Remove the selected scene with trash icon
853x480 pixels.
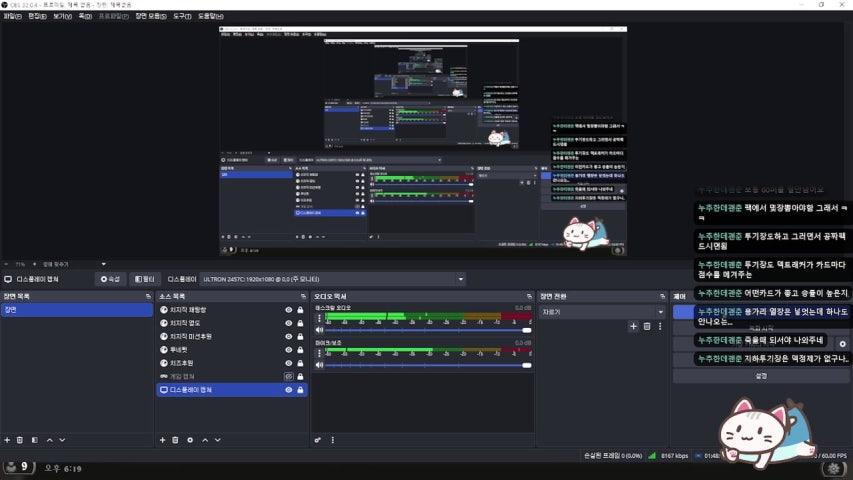[x=21, y=440]
